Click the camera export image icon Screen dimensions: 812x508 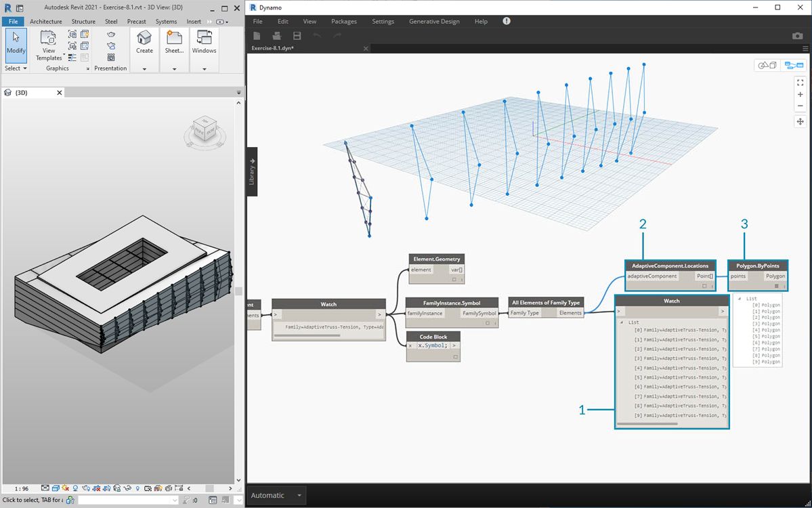tap(797, 36)
